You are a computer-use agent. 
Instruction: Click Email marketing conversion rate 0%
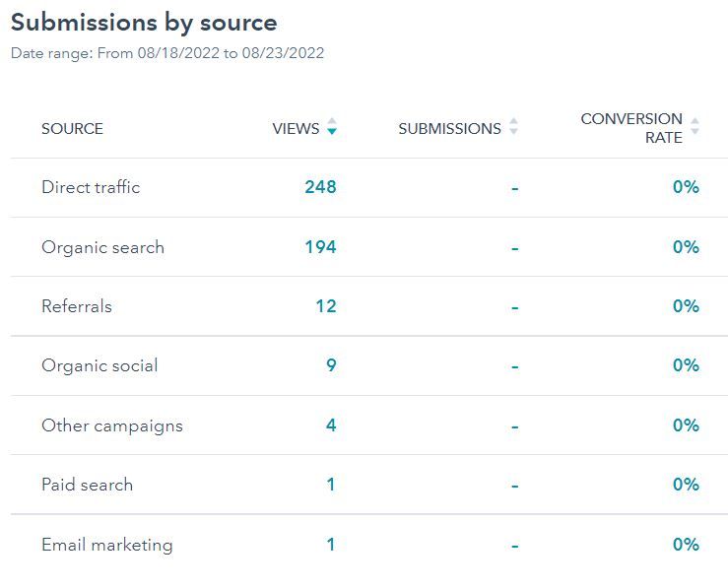pos(686,545)
